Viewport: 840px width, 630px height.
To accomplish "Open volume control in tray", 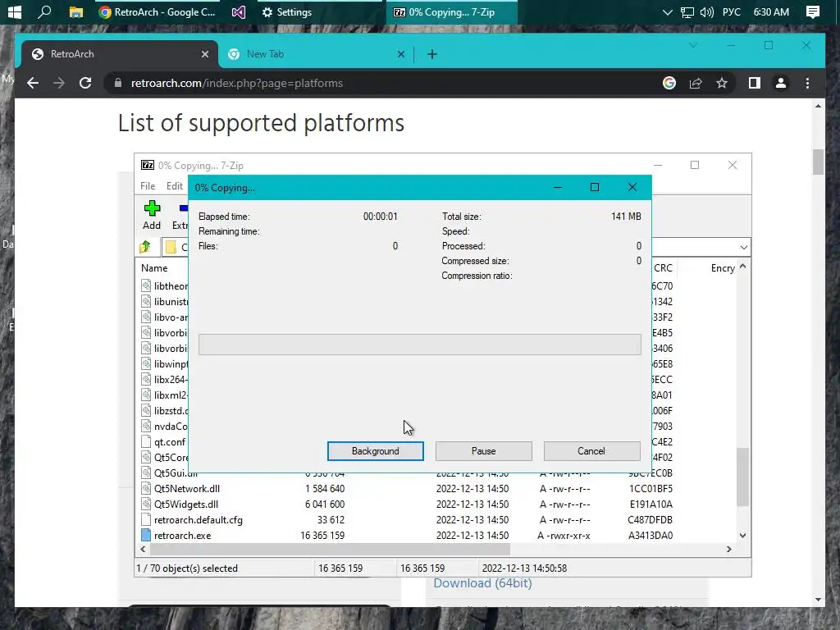I will 706,11.
